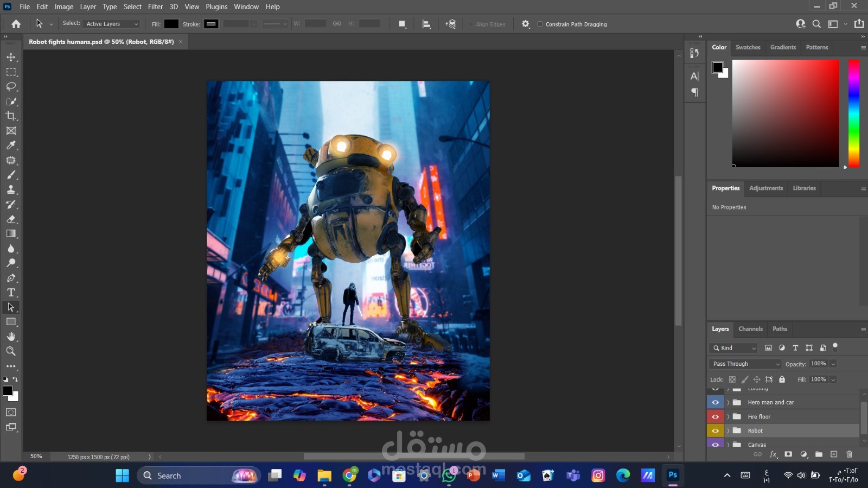Select the Hand tool
The image size is (868, 488).
(11, 337)
